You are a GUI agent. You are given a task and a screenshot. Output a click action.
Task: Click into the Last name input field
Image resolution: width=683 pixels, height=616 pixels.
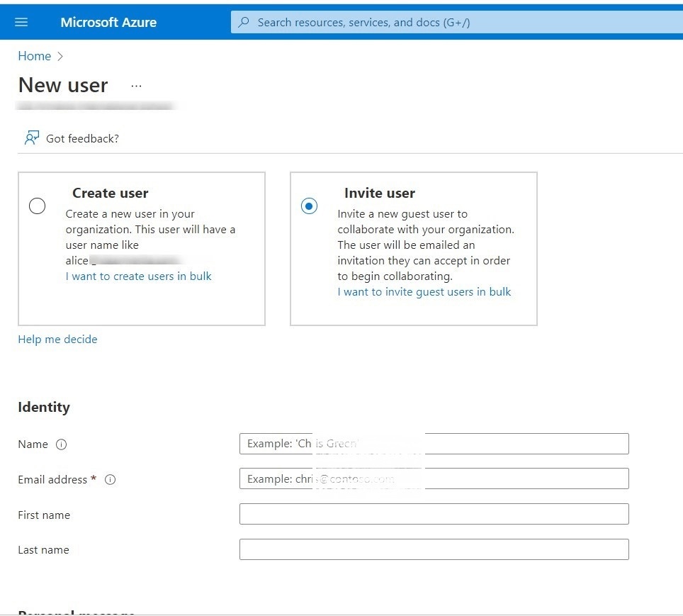[434, 549]
